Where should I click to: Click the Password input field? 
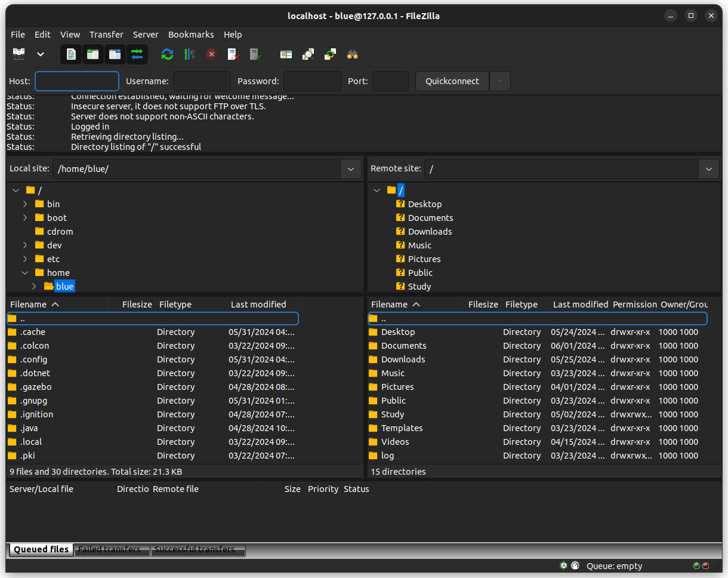click(x=312, y=81)
